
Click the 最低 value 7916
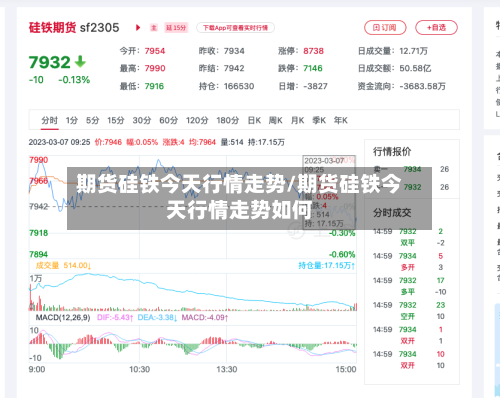[154, 86]
